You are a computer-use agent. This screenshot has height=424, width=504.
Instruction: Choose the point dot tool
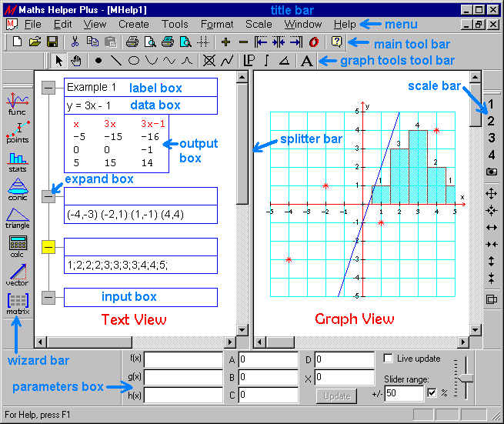pos(98,61)
